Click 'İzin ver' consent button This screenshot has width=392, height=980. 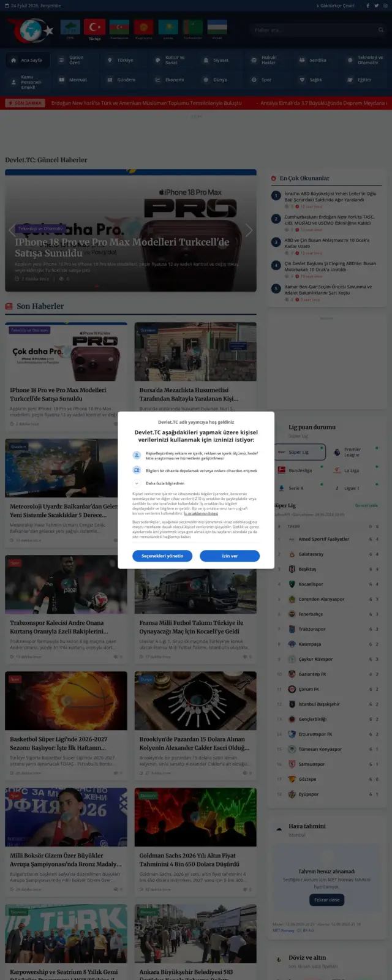tap(230, 556)
